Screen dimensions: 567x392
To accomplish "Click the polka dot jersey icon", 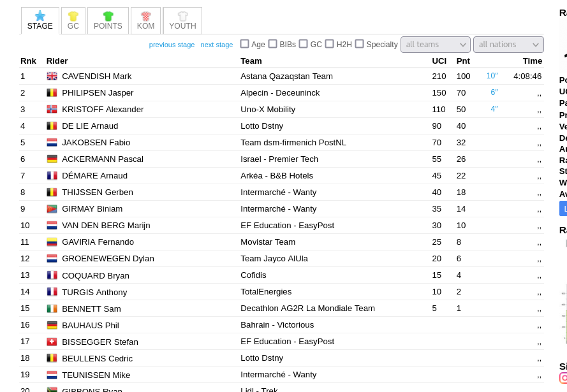I will (x=145, y=16).
